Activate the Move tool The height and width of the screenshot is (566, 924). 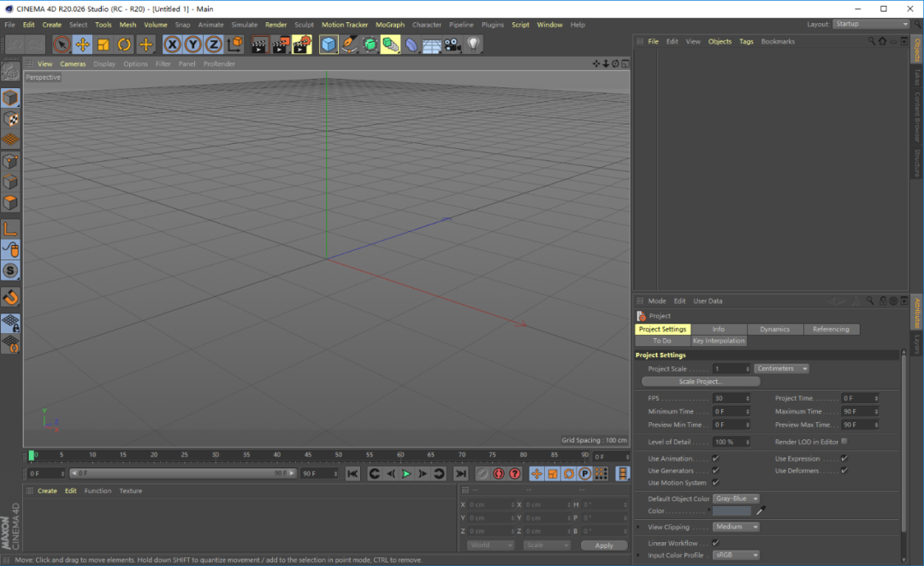(82, 45)
